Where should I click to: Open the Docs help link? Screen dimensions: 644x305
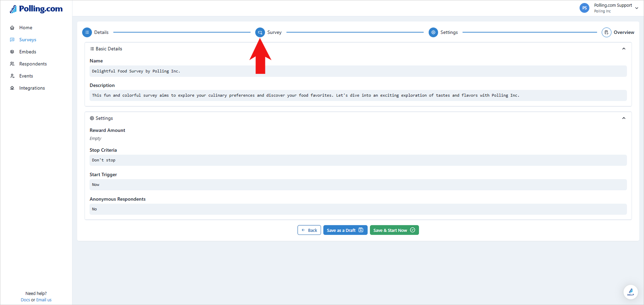point(25,300)
